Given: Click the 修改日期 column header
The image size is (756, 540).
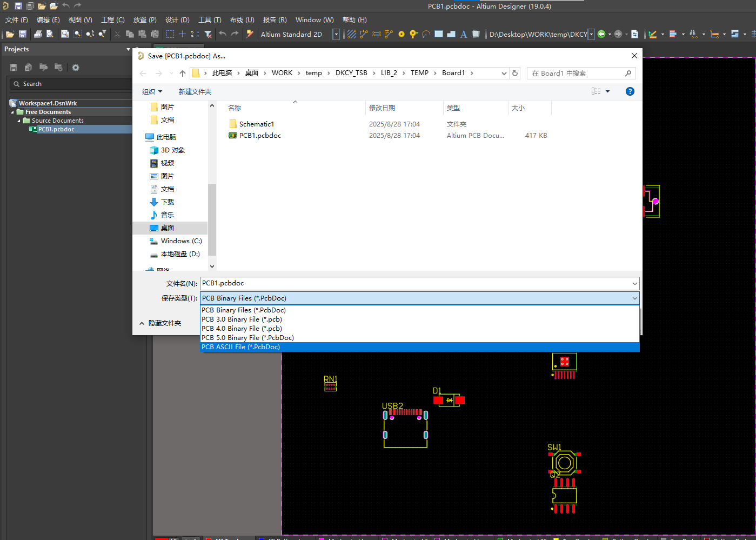Looking at the screenshot, I should click(382, 108).
